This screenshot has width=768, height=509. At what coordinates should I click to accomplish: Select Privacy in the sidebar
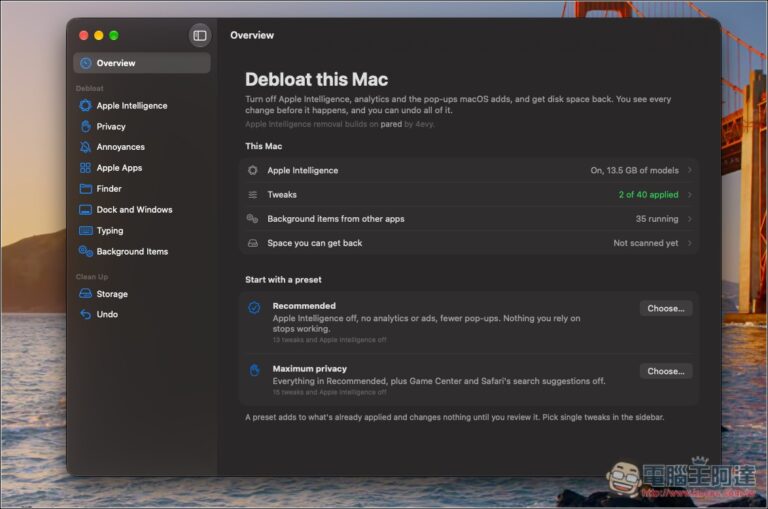111,126
